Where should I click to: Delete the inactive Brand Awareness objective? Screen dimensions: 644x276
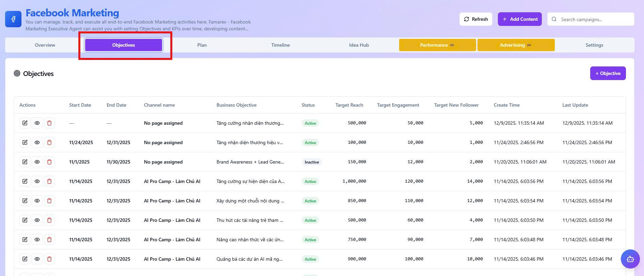click(49, 162)
